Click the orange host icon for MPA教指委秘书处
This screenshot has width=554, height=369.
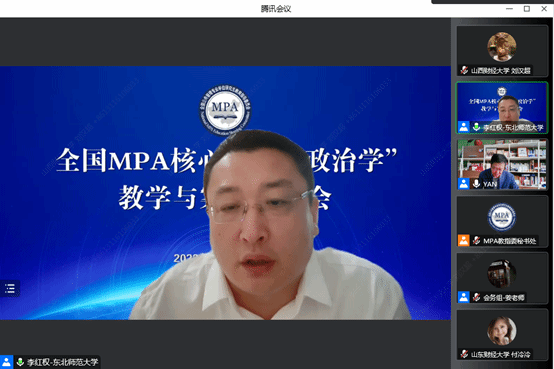(x=464, y=240)
